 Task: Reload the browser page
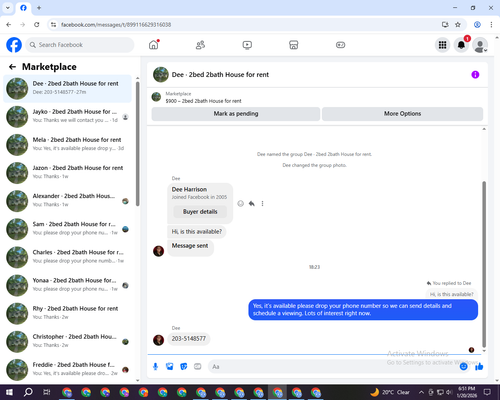point(37,25)
